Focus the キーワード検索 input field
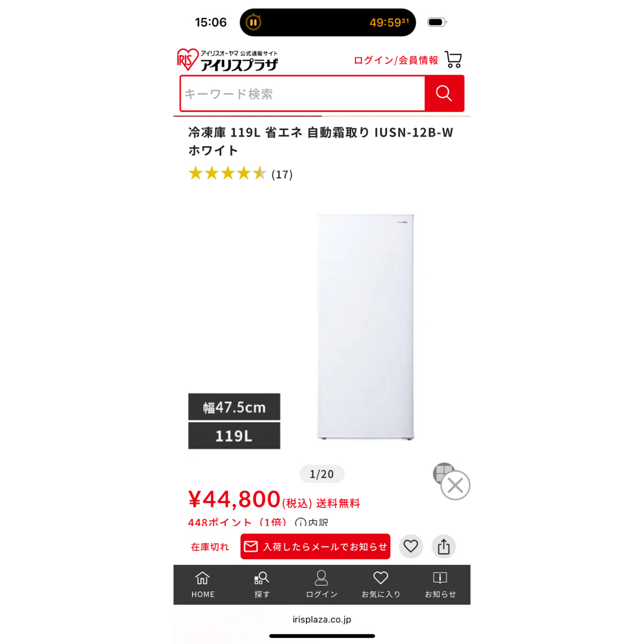 (302, 94)
